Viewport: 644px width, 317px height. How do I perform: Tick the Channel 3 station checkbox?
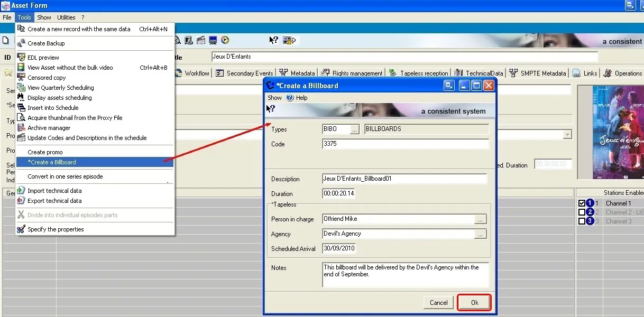(582, 221)
